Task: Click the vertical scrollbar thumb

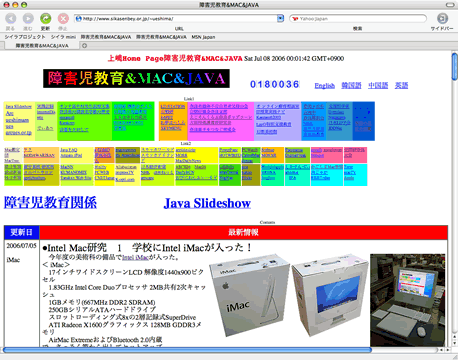Action: coord(455,66)
